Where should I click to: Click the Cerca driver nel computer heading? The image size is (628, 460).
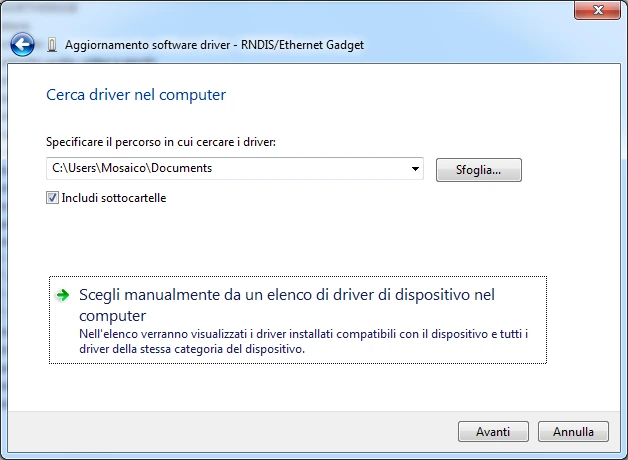pyautogui.click(x=136, y=95)
